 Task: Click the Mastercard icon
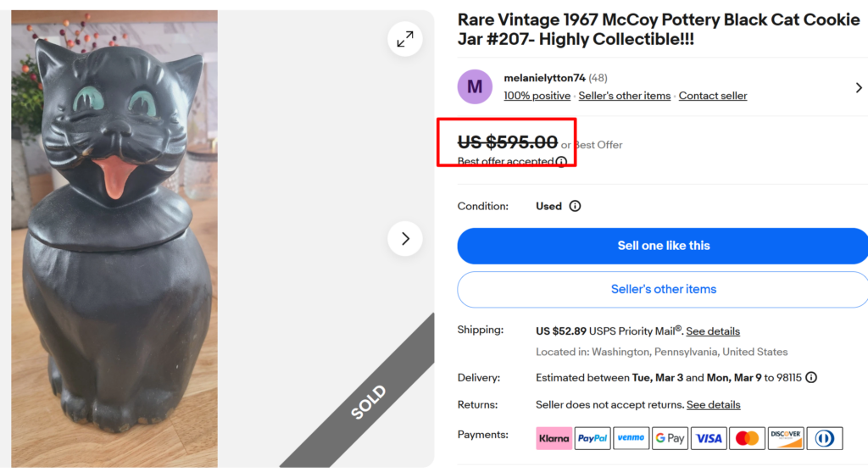tap(748, 438)
